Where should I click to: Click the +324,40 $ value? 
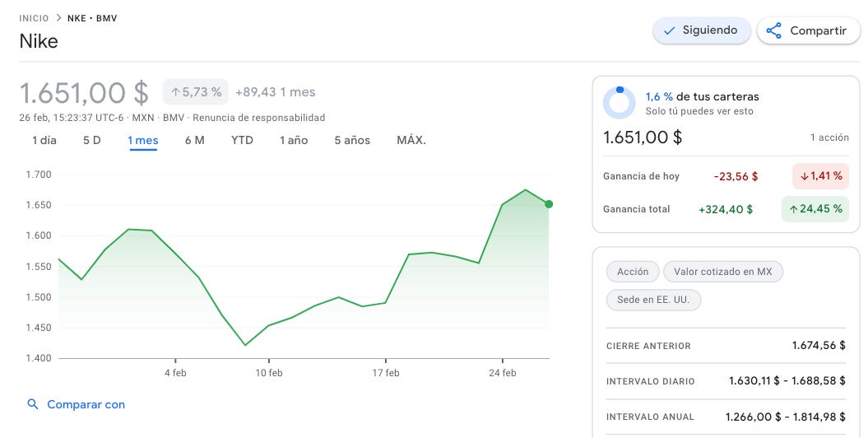(x=726, y=209)
